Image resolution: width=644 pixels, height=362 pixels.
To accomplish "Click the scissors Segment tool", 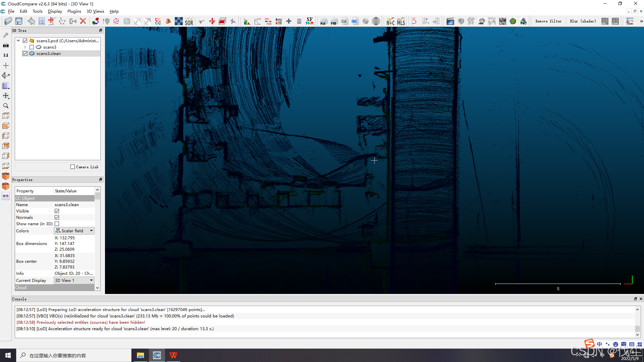I will (x=202, y=21).
